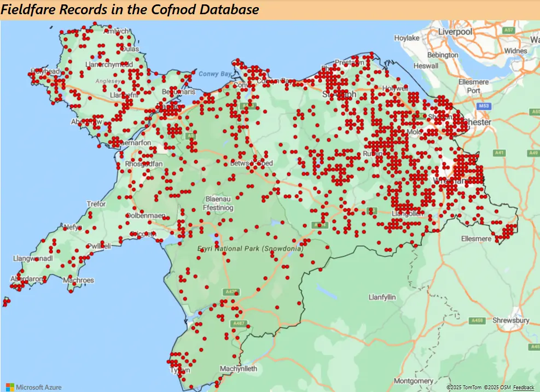The image size is (540, 392).
Task: Click the A487 road shield
Action: click(239, 324)
